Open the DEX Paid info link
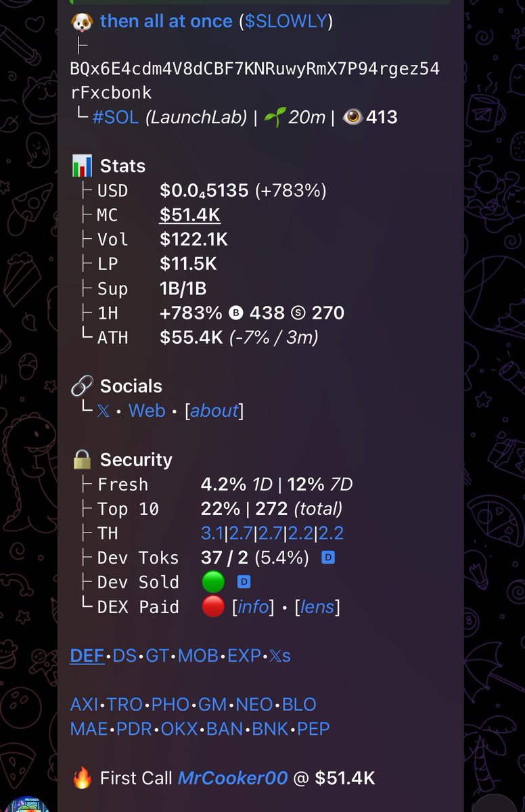 [x=253, y=607]
